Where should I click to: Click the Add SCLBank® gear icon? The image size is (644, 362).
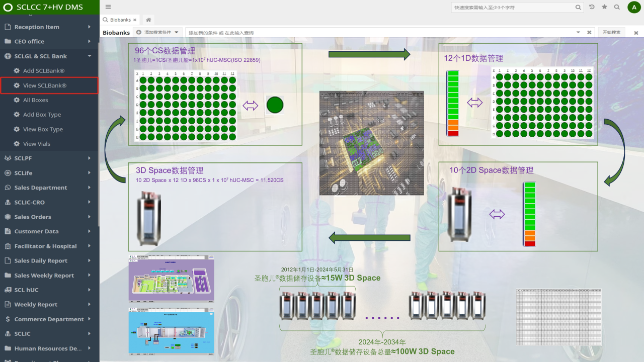[x=17, y=71]
